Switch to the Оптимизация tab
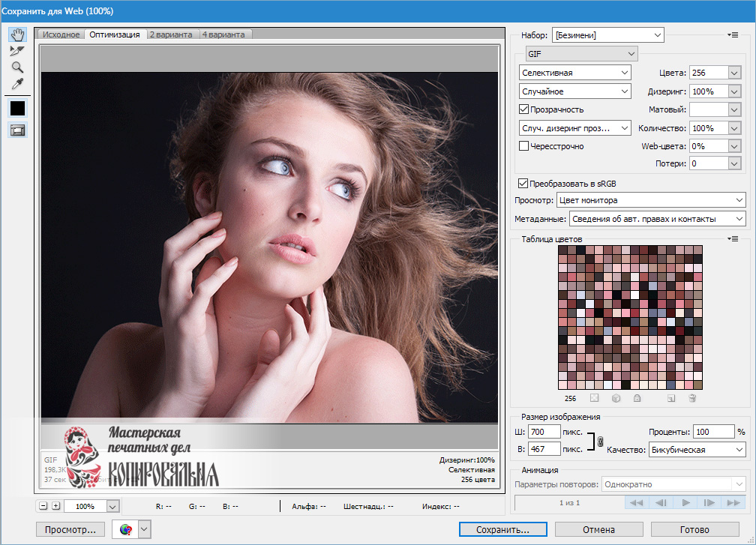Screen dimensions: 756x545 pyautogui.click(x=115, y=34)
